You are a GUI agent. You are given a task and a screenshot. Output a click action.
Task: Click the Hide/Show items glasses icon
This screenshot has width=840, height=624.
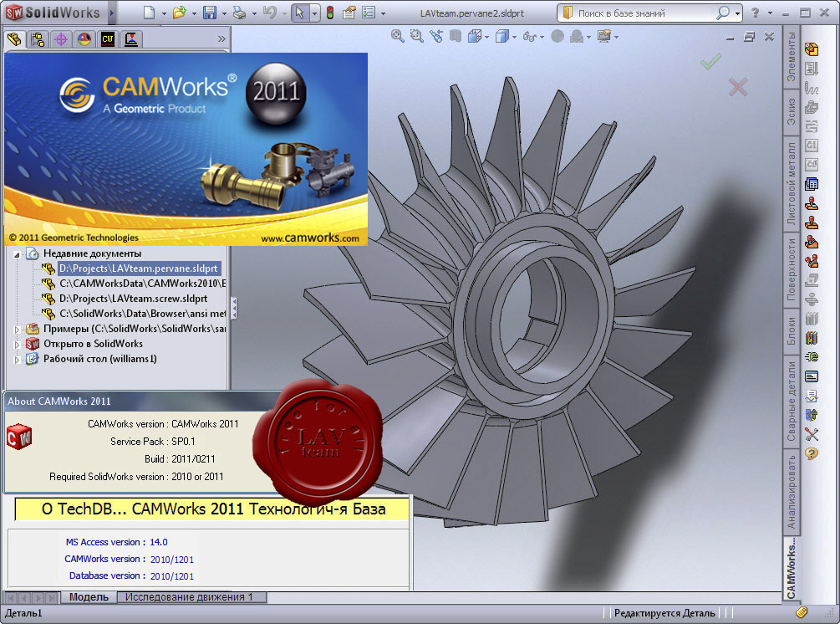pyautogui.click(x=529, y=37)
